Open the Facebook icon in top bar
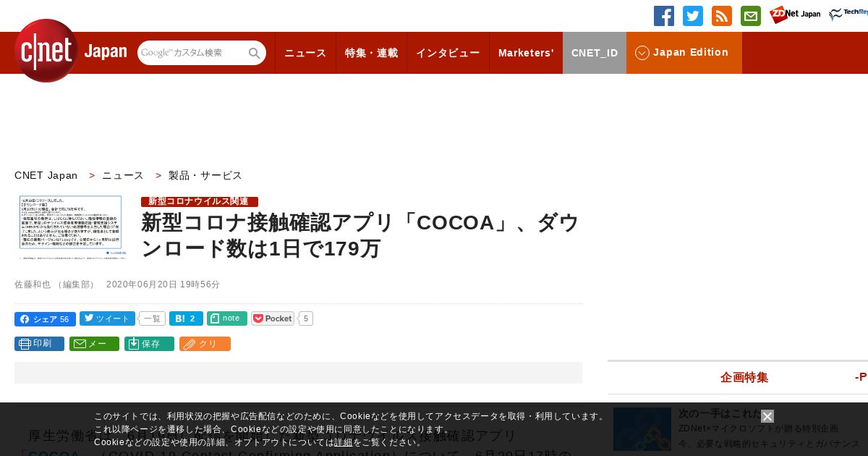 [x=664, y=16]
